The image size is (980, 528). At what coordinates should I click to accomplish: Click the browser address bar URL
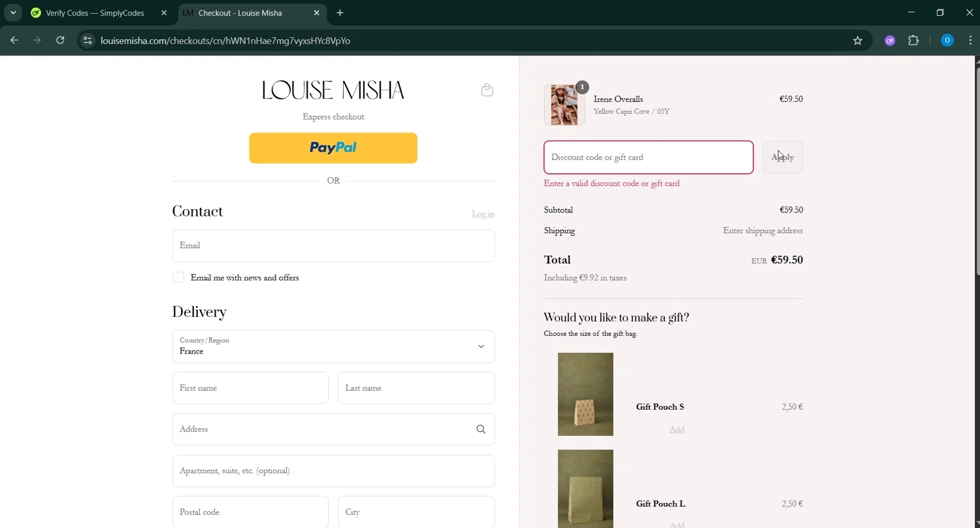(x=225, y=41)
